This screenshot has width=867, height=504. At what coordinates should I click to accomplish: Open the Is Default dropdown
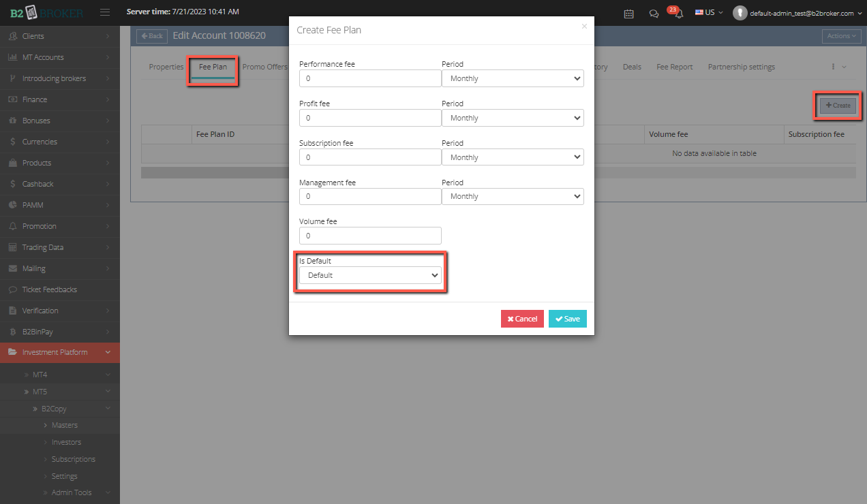(370, 275)
